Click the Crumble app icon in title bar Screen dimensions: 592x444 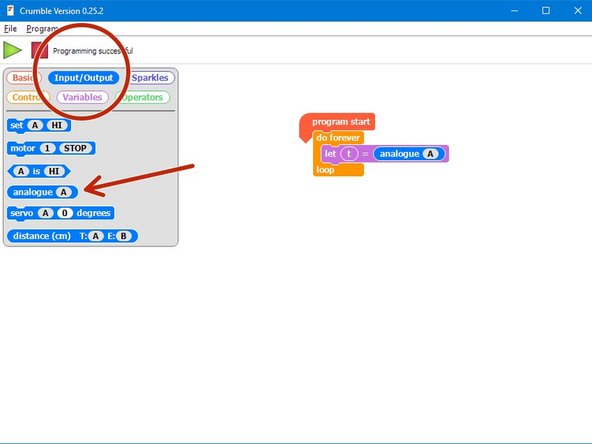click(10, 11)
